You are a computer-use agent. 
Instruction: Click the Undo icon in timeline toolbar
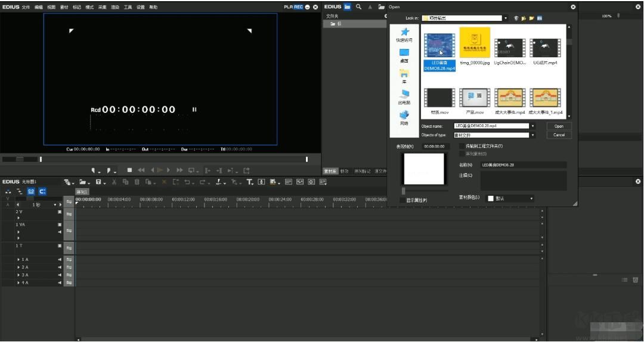[187, 182]
